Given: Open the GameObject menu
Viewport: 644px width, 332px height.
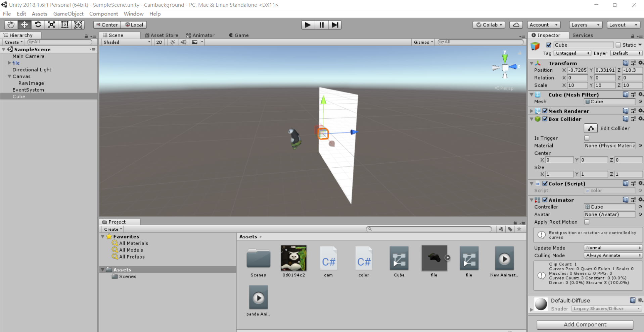Looking at the screenshot, I should coord(68,14).
